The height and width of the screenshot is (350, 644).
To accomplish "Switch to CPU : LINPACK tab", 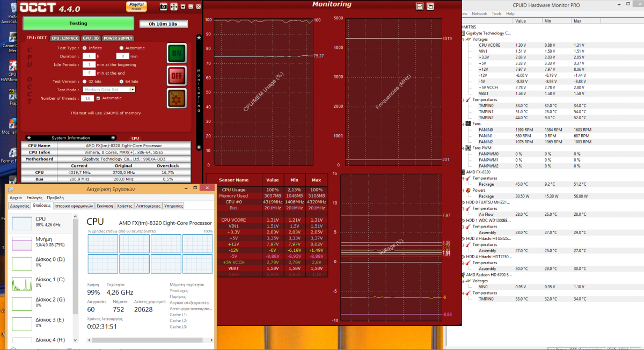I will pos(65,38).
